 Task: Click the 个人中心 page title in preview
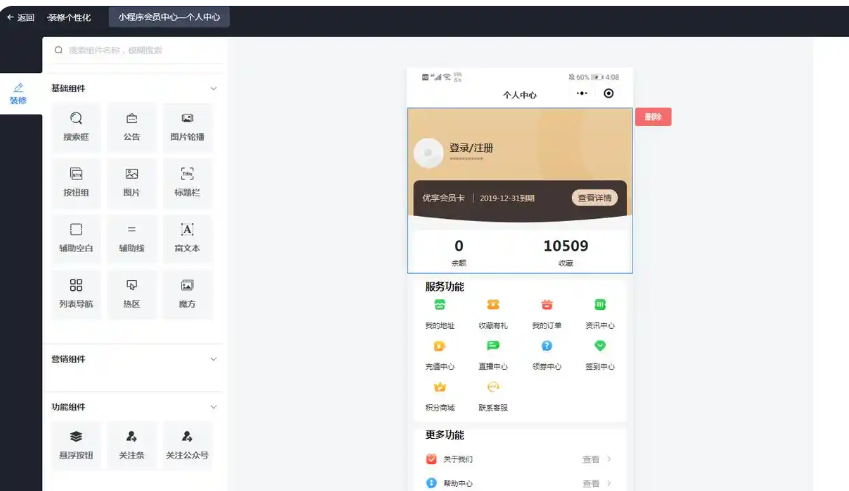(x=519, y=95)
